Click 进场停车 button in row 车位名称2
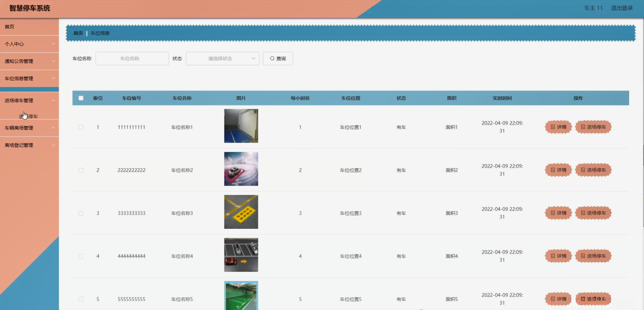This screenshot has height=310, width=644. pos(593,170)
